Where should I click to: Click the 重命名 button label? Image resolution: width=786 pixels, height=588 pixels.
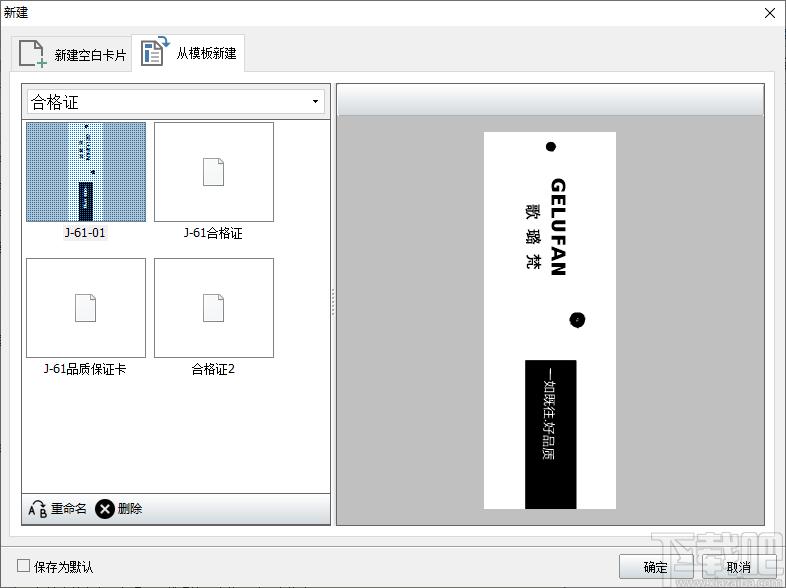tap(69, 509)
